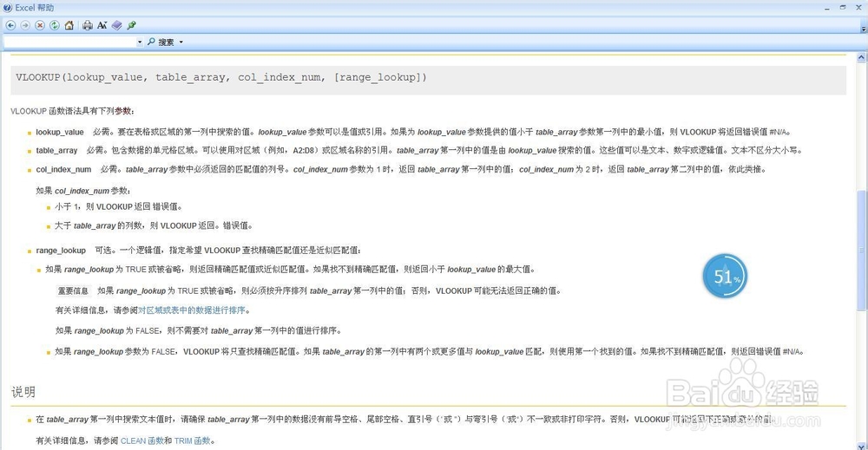Change font size with the AA icon

(x=102, y=25)
